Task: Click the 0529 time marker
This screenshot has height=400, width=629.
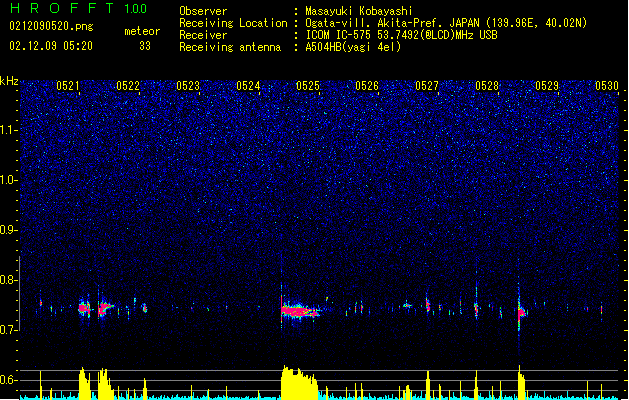Action: click(x=547, y=85)
